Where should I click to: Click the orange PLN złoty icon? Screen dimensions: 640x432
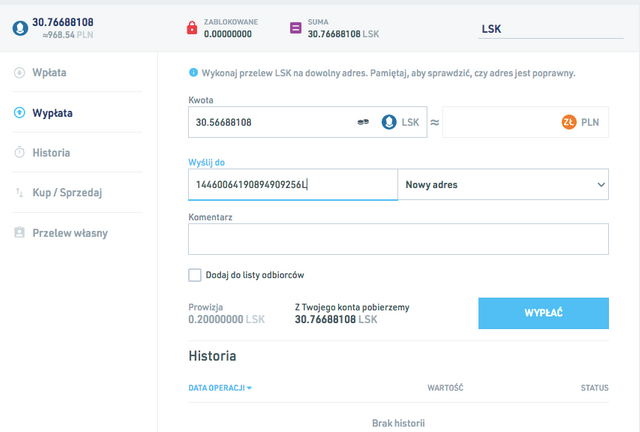click(569, 122)
